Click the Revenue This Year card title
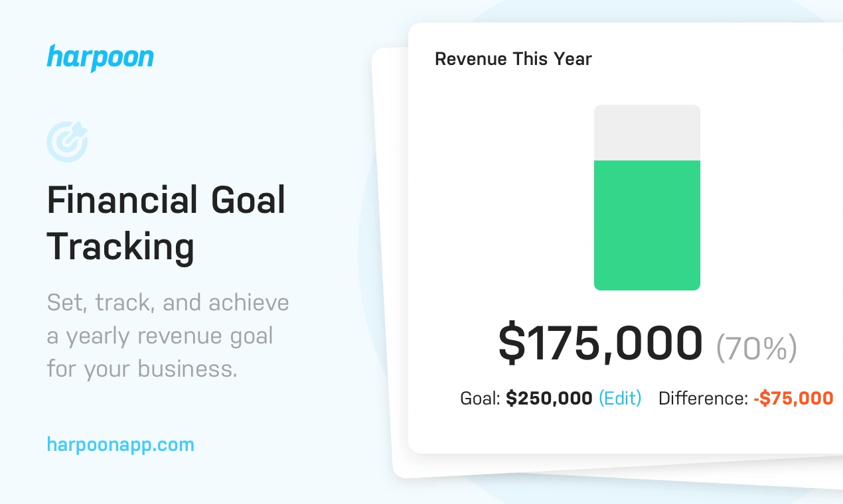Image resolution: width=843 pixels, height=504 pixels. click(x=513, y=59)
